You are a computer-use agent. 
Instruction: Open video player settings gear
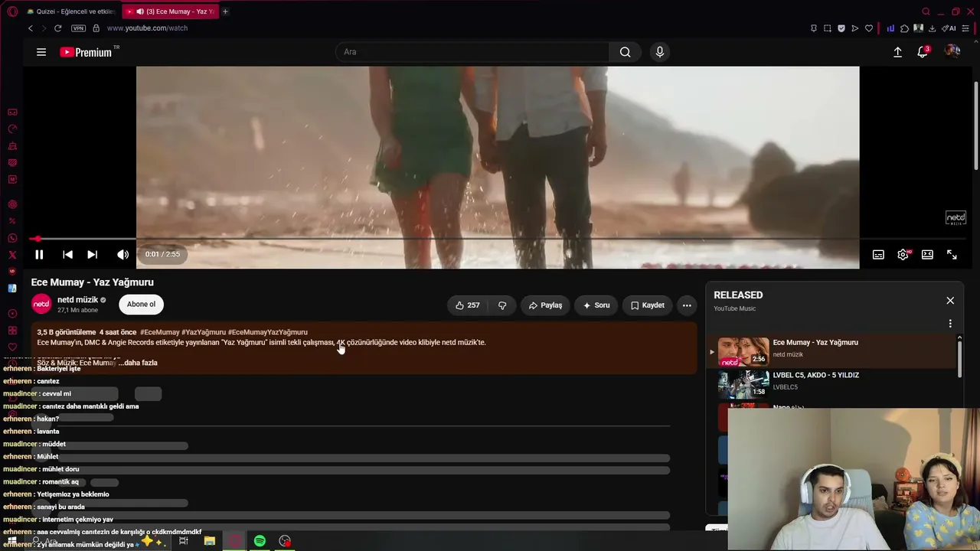(903, 255)
